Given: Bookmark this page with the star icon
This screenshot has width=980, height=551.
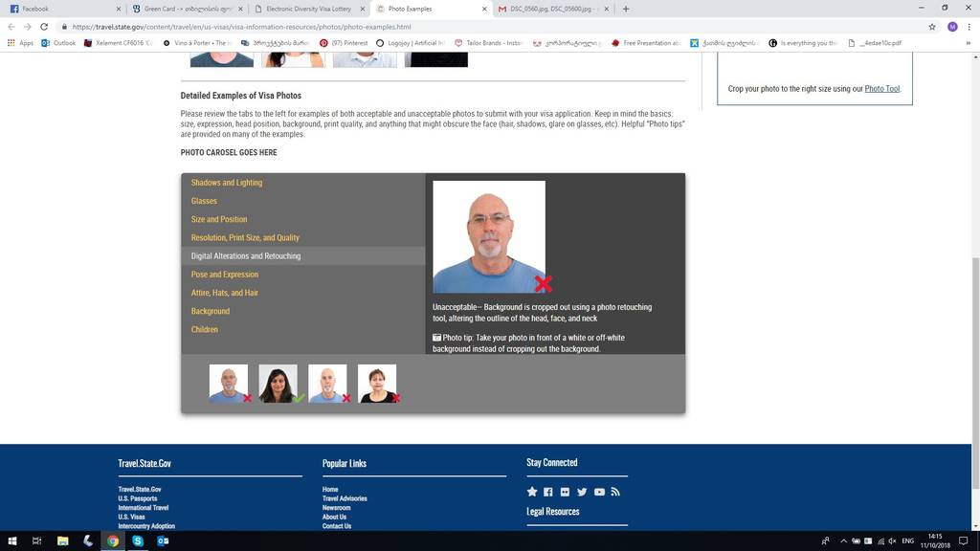Looking at the screenshot, I should (932, 27).
